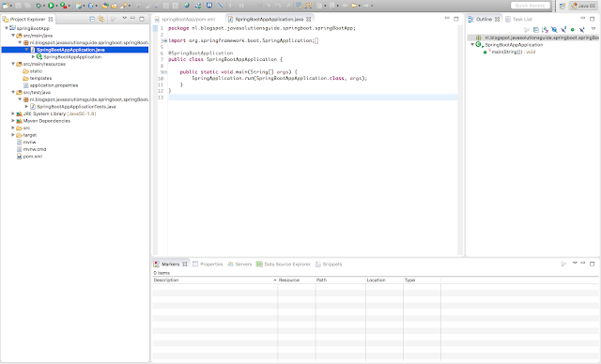Collapse the src/main/resources folder
Image resolution: width=601 pixels, height=364 pixels.
pos(13,64)
